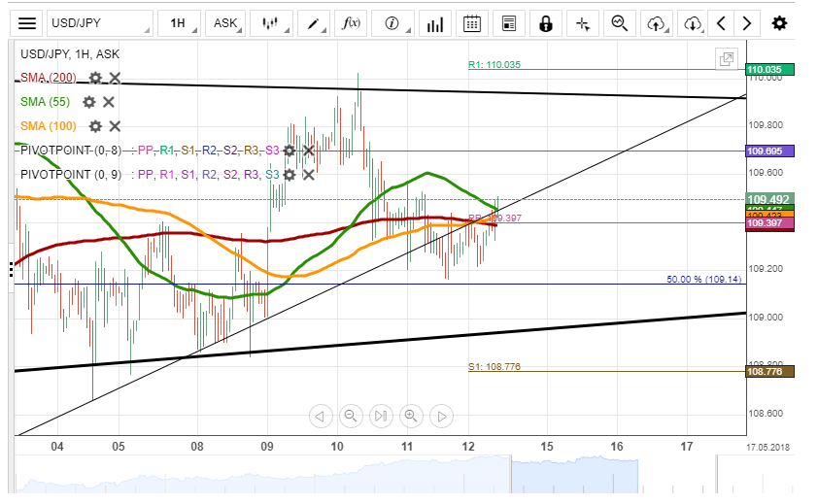
Task: Expand the 1H timeframe selector
Action: tap(181, 23)
